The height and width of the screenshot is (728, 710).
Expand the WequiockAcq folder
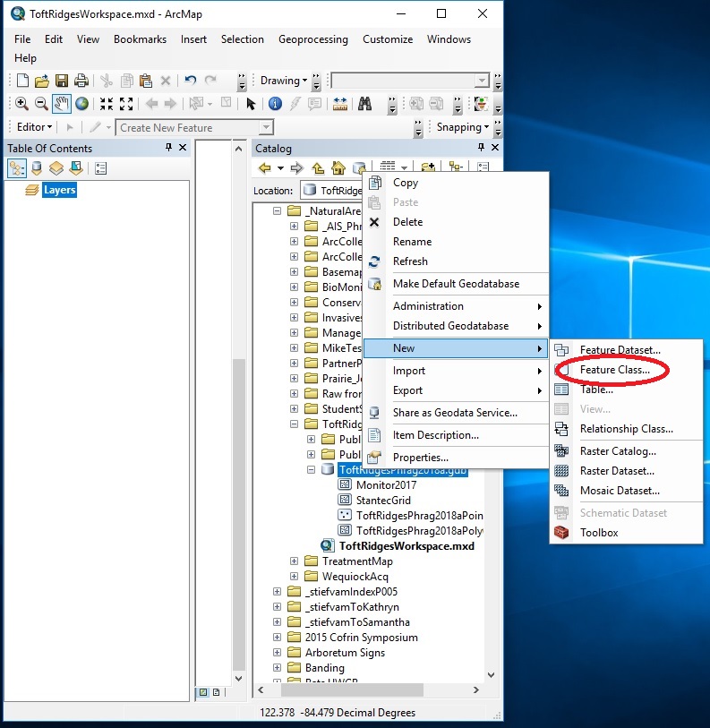(x=294, y=576)
